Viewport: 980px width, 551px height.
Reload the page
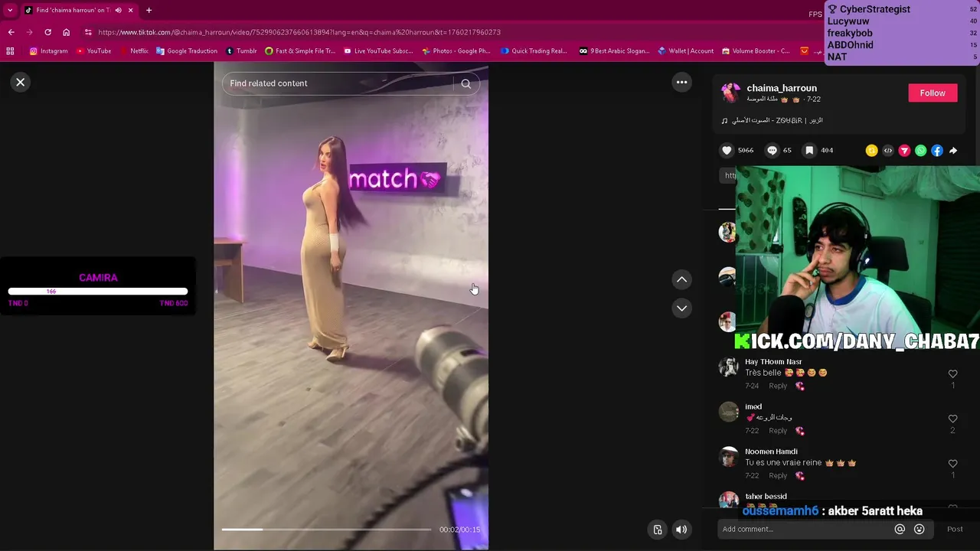click(x=47, y=32)
